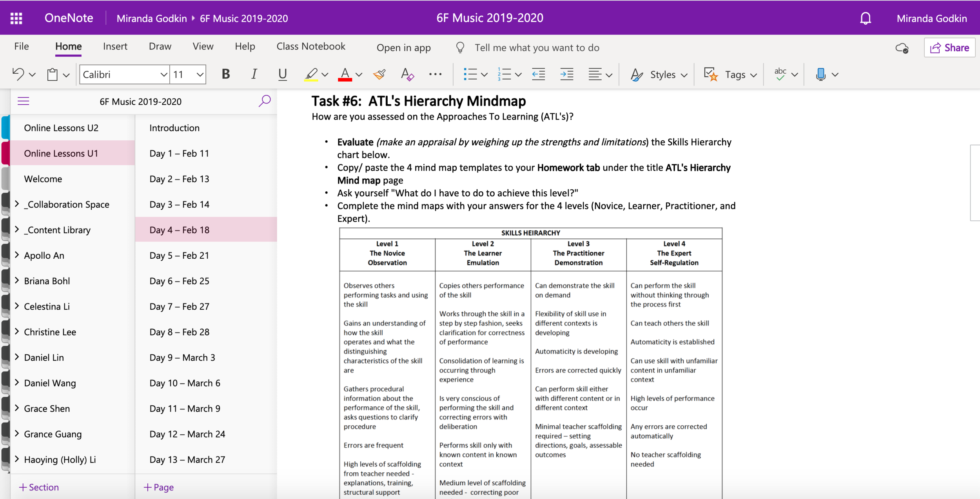Open the app launcher waffle icon
The width and height of the screenshot is (980, 499).
(16, 18)
